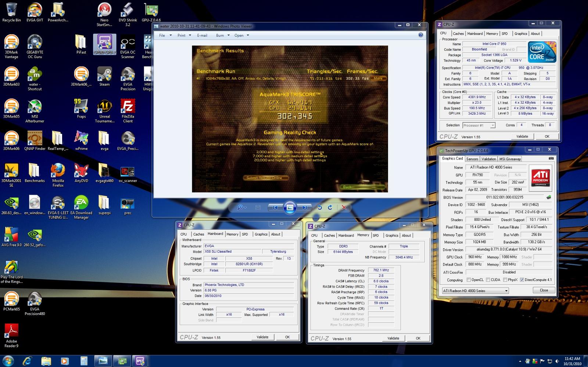
Task: Click the volume icon in system tray
Action: click(557, 361)
